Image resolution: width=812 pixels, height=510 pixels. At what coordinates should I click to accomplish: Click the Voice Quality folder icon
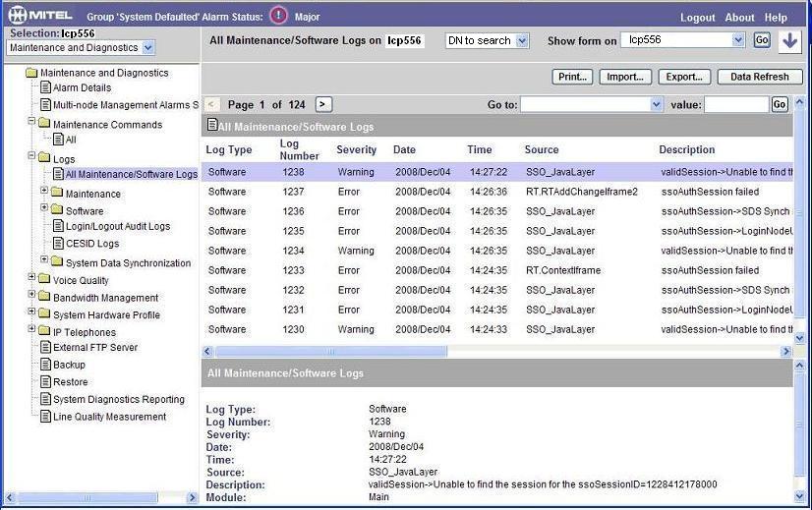click(x=44, y=278)
